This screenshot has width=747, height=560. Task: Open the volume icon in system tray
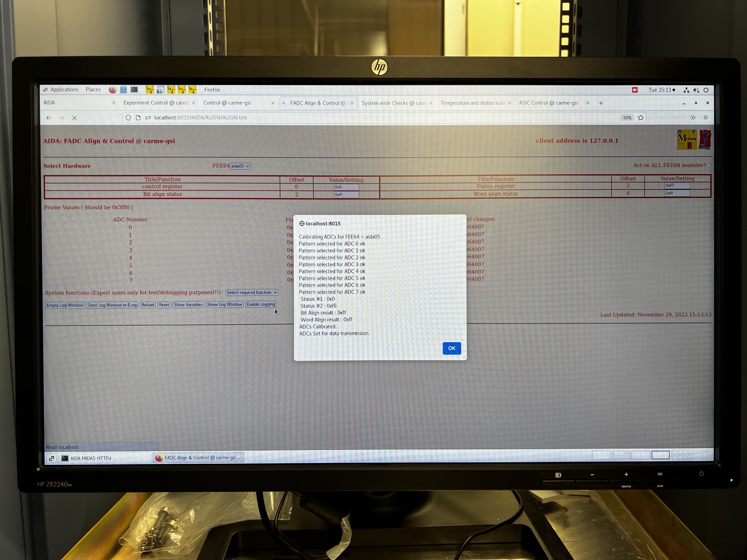click(x=696, y=90)
